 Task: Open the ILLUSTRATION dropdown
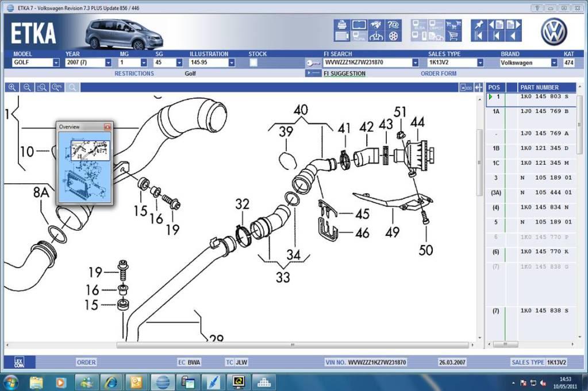click(232, 63)
